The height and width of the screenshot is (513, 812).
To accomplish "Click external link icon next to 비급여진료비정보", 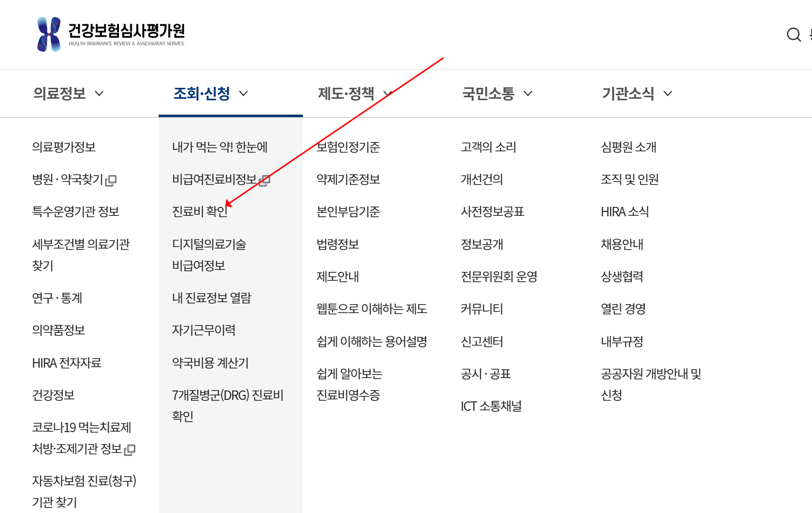I will pos(265,181).
